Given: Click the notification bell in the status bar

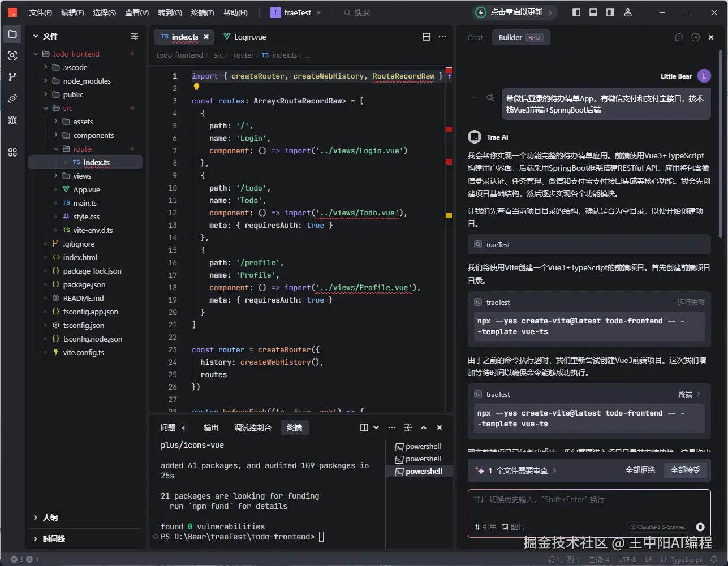Looking at the screenshot, I should [714, 560].
